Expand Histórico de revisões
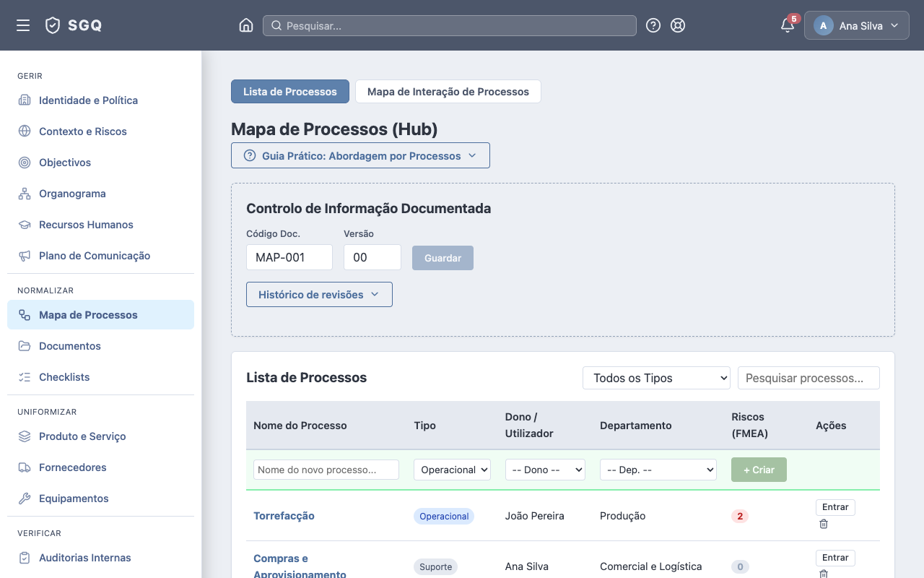This screenshot has width=924, height=578. pos(319,294)
